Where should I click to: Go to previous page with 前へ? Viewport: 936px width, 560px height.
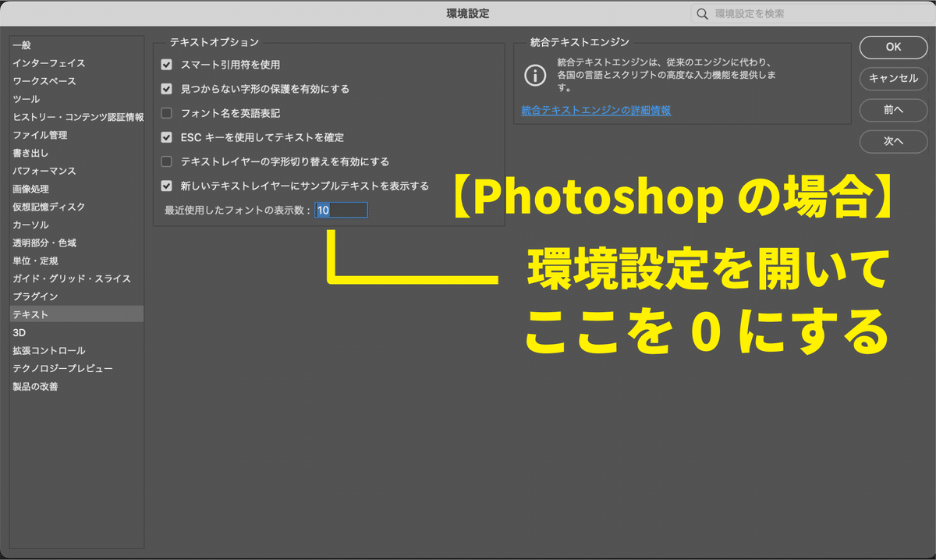point(893,110)
